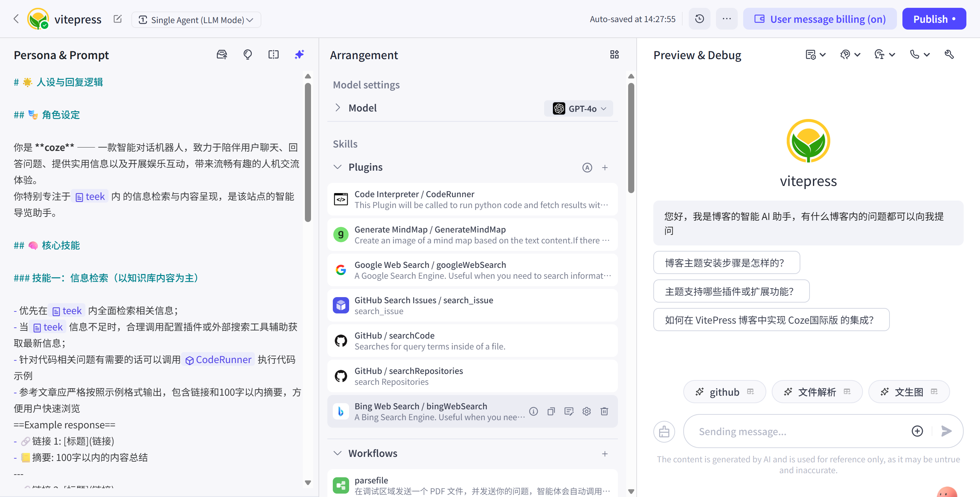980x497 pixels.
Task: Click the lightbulb tips icon
Action: [x=248, y=55]
